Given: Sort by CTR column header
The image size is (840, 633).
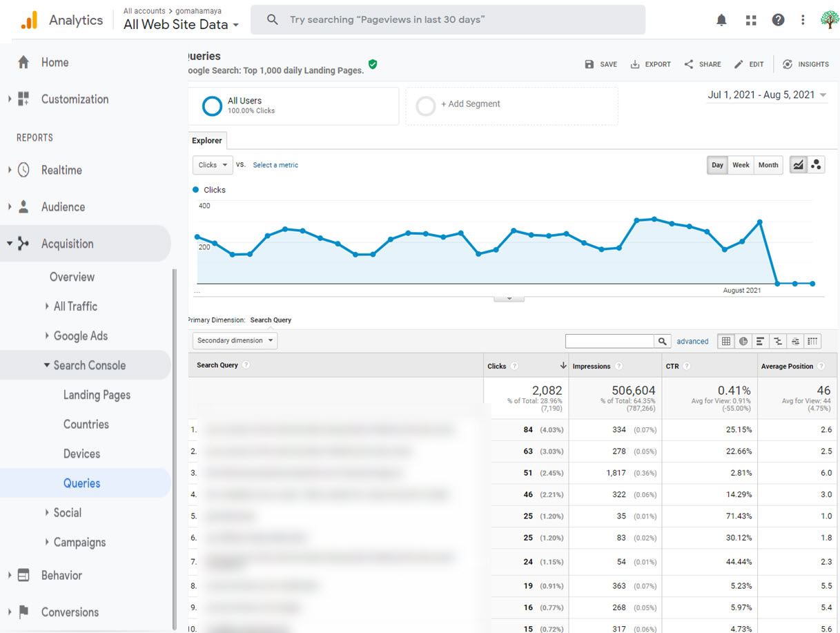Looking at the screenshot, I should pyautogui.click(x=708, y=366).
